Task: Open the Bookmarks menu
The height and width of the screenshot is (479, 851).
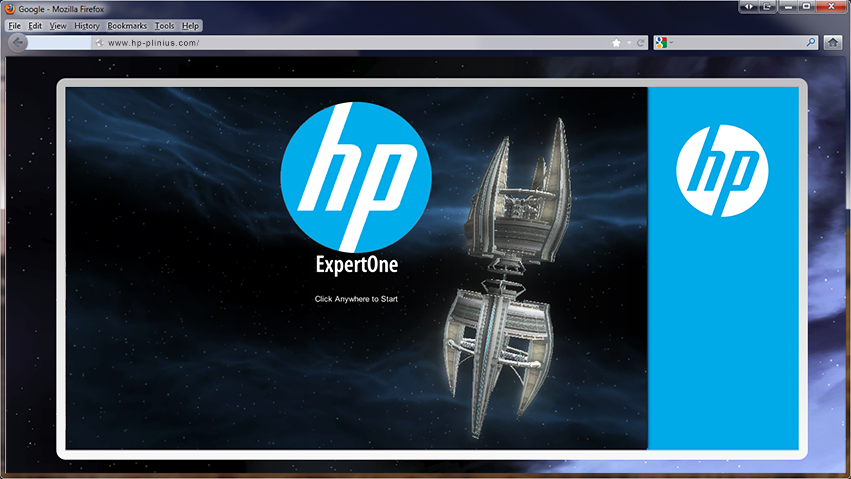Action: 127,25
